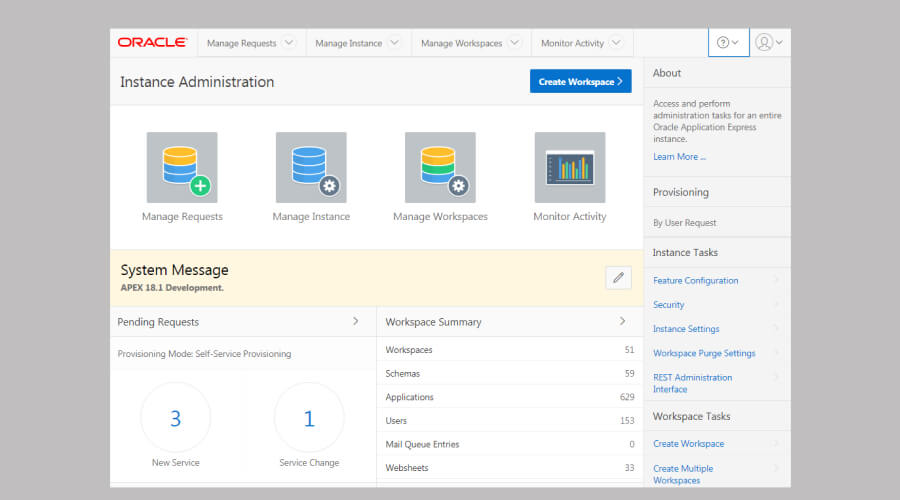Click the Pending Requests heading
Screen dimensions: 900x500
[x=158, y=322]
